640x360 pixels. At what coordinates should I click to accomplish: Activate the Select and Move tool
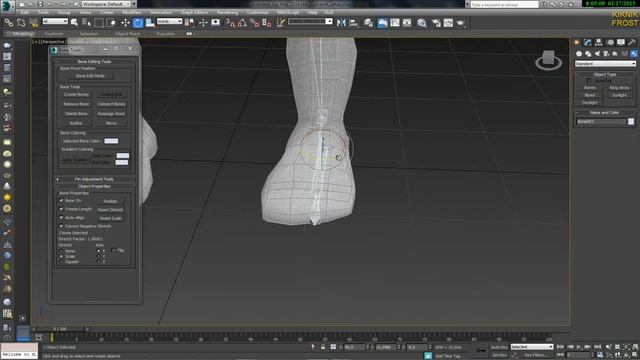[x=125, y=23]
